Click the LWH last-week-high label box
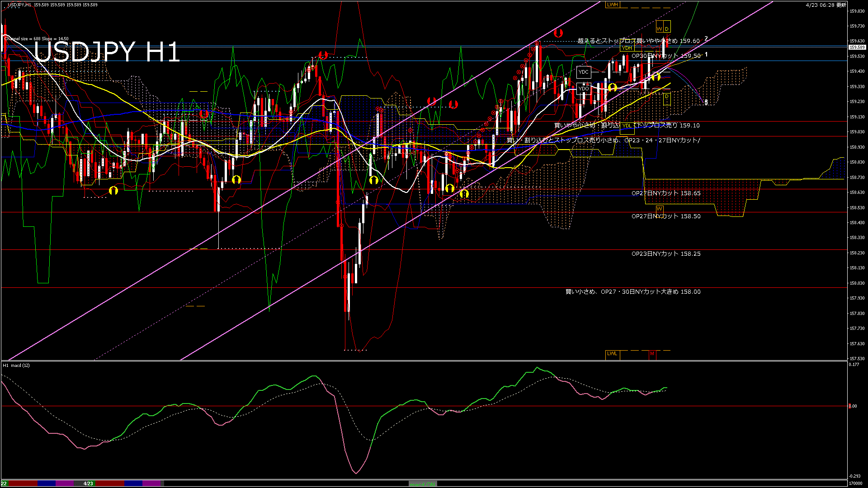Viewport: 868px width, 488px height. [x=612, y=5]
